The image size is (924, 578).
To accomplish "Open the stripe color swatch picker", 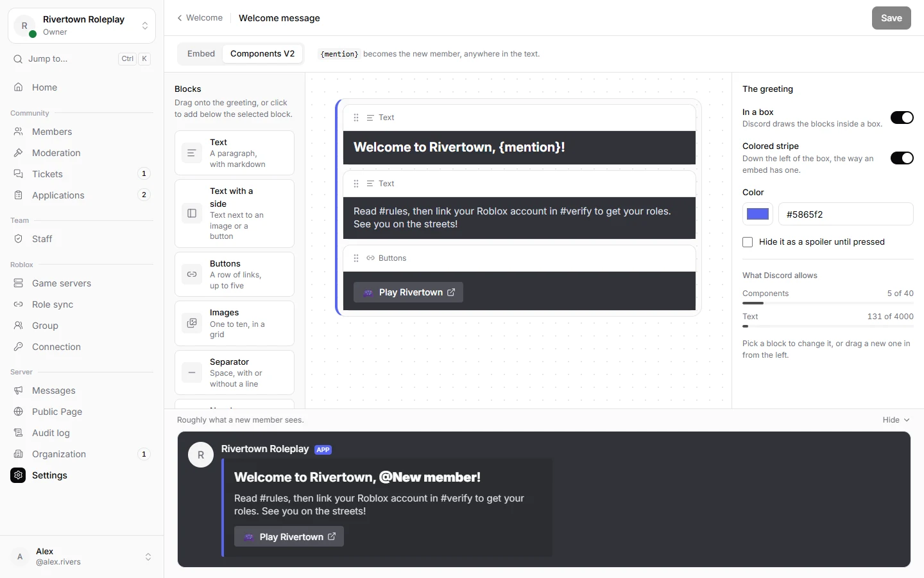I will point(758,214).
